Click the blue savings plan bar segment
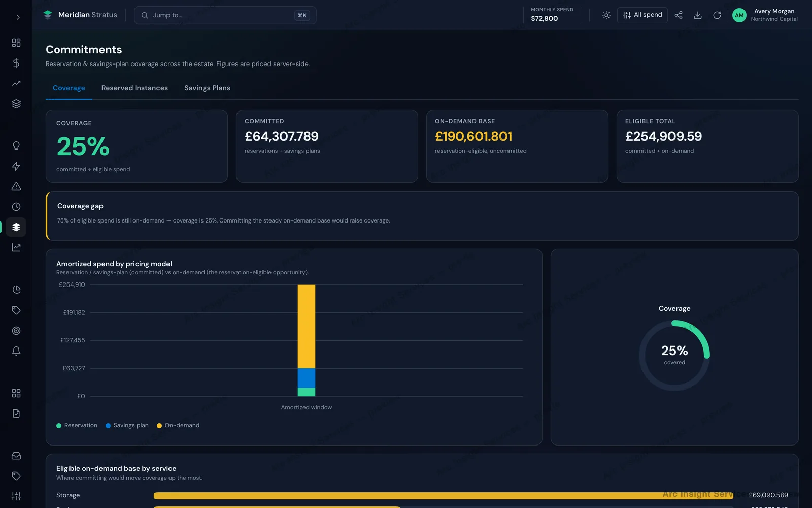Screen dimensions: 812x508 click(307, 378)
